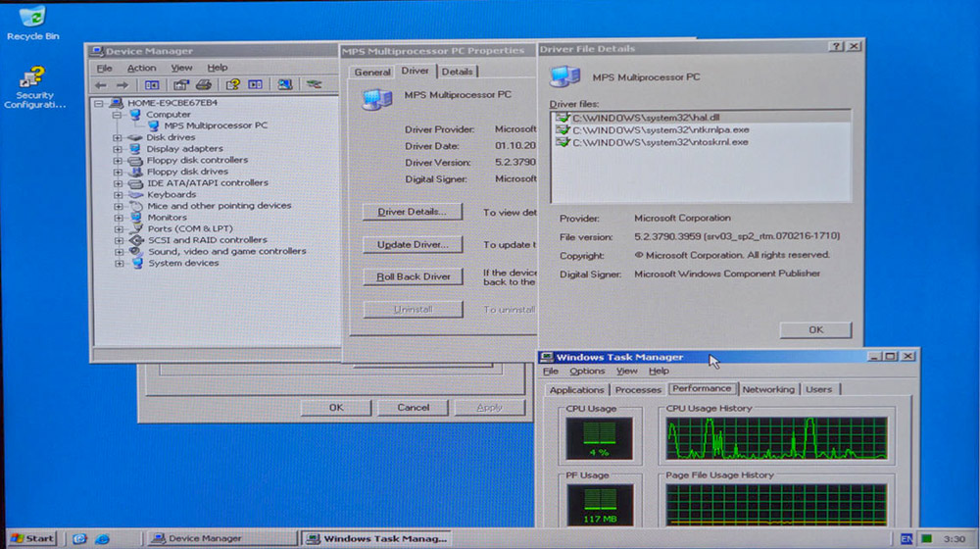Click the Start button on the taskbar
This screenshot has width=980, height=549.
pyautogui.click(x=30, y=538)
